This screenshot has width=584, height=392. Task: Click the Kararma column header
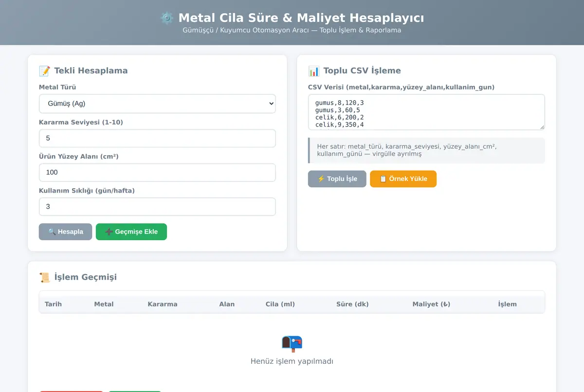[x=163, y=304]
